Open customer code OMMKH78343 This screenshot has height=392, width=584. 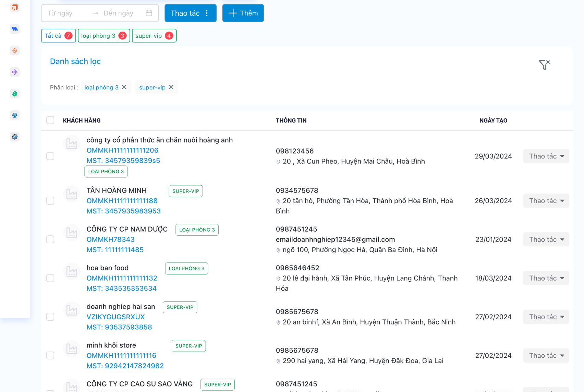(x=110, y=240)
